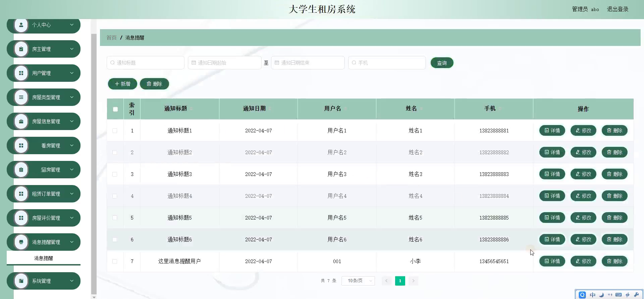Check the checkbox for row 通知标题3
Screen dimensions: 644x299
pos(115,174)
